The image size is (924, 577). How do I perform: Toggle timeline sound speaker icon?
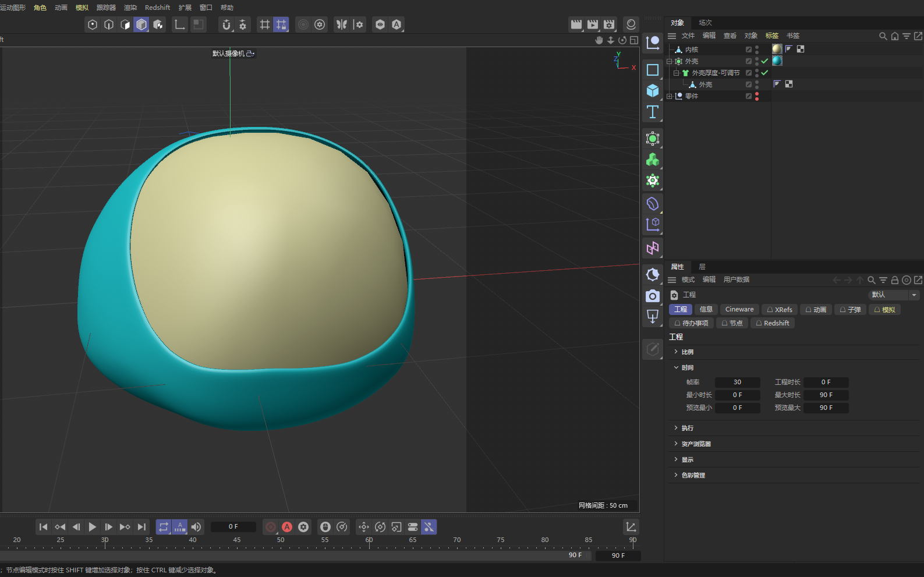[196, 527]
